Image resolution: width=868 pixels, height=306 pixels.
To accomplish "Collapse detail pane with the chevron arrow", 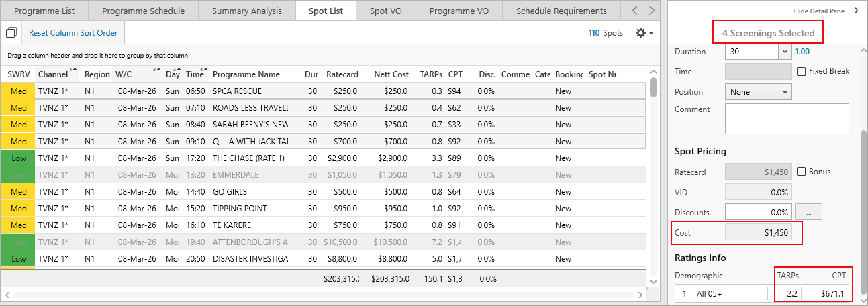I will tap(856, 11).
